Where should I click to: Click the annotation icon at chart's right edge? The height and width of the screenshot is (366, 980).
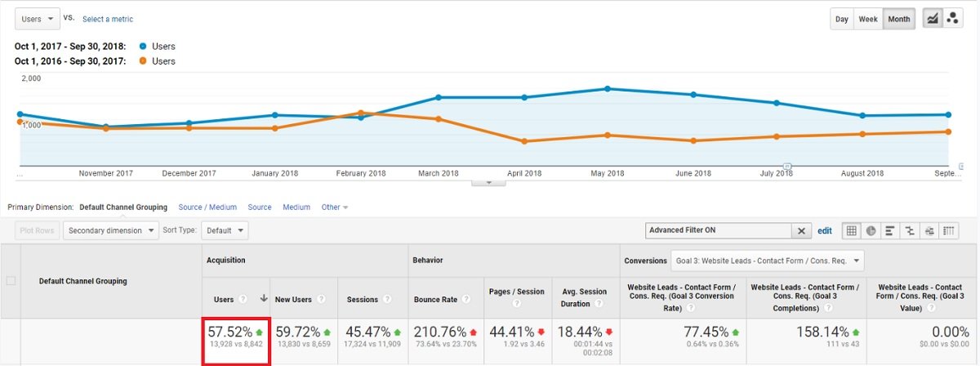[x=960, y=166]
